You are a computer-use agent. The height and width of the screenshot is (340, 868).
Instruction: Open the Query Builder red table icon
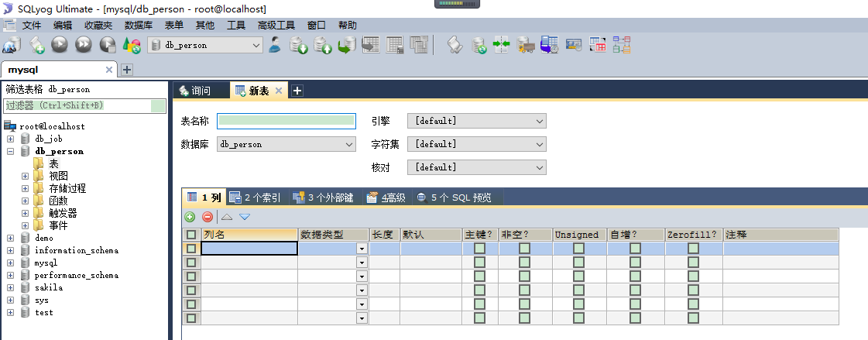(x=598, y=45)
